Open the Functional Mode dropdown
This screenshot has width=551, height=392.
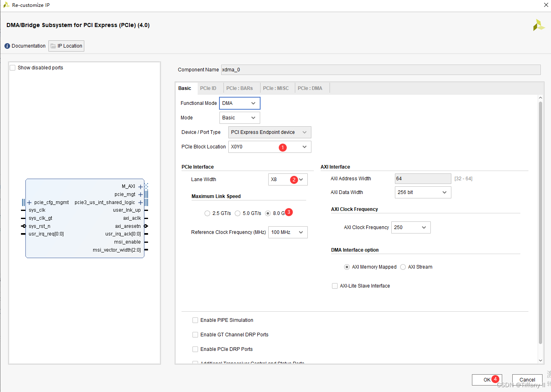click(240, 103)
